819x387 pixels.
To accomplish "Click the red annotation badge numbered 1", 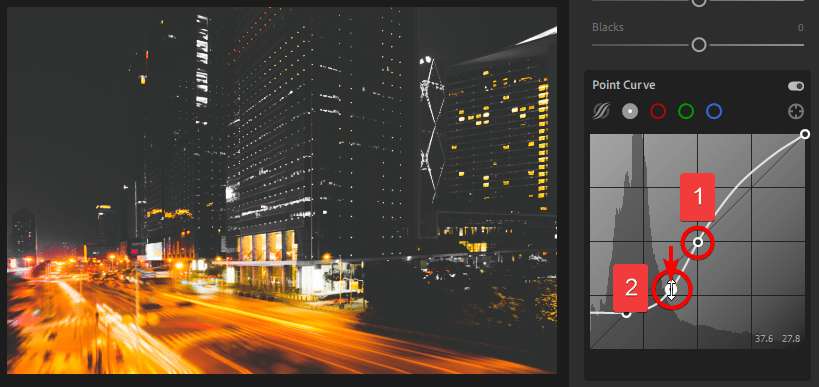I will coord(697,197).
